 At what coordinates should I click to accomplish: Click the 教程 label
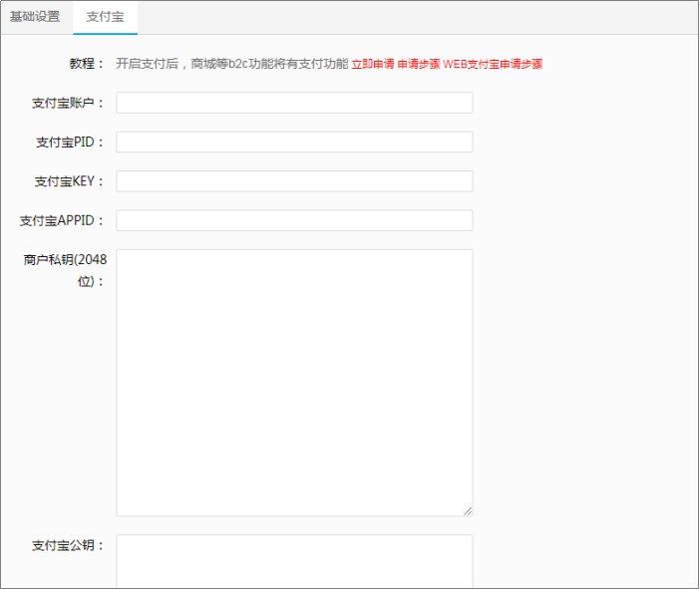[86, 64]
